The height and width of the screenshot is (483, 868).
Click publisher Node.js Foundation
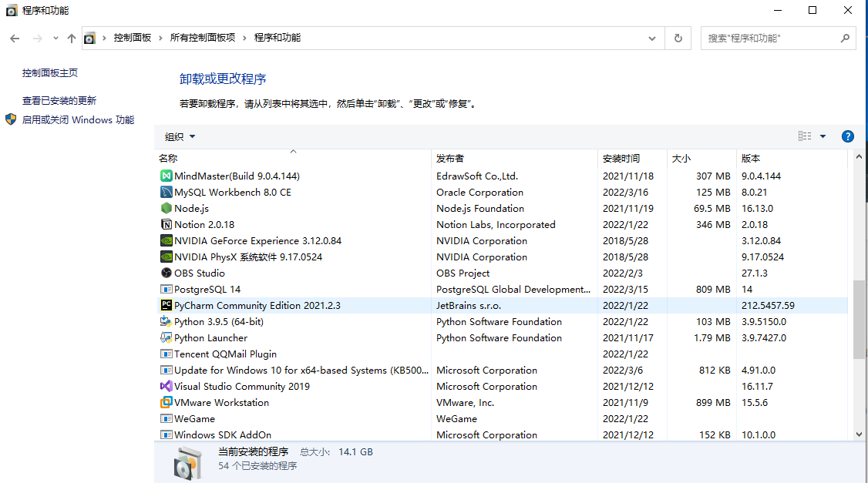pyautogui.click(x=480, y=208)
